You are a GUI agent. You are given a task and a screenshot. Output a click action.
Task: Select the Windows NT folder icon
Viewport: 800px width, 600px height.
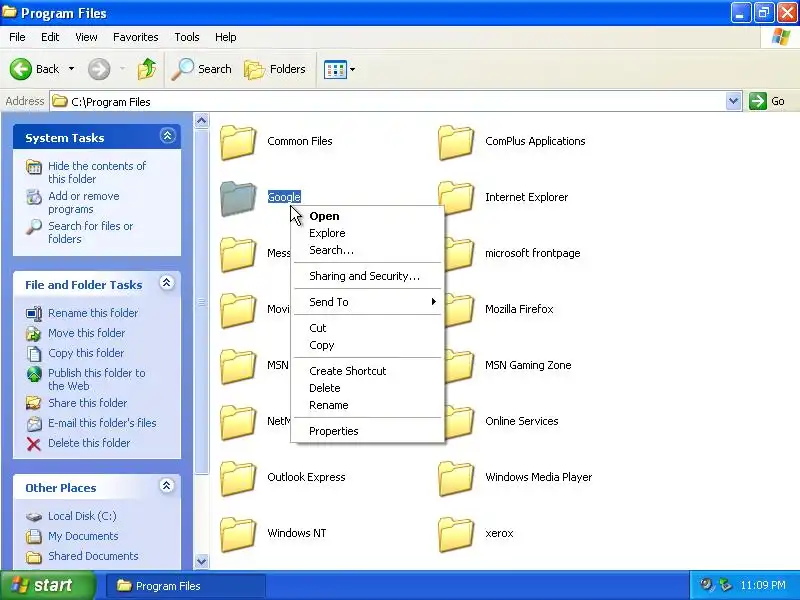pyautogui.click(x=238, y=535)
